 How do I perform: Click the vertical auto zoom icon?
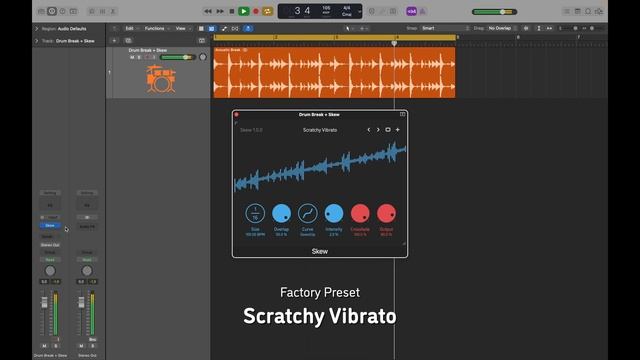[x=539, y=28]
